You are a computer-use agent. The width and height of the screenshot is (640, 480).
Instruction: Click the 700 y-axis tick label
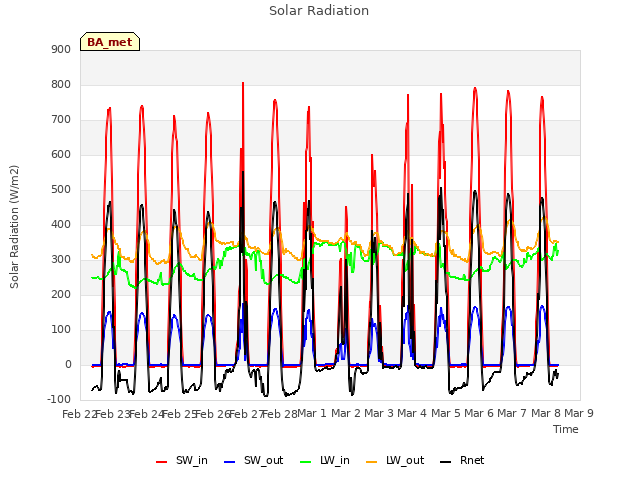[x=61, y=120]
